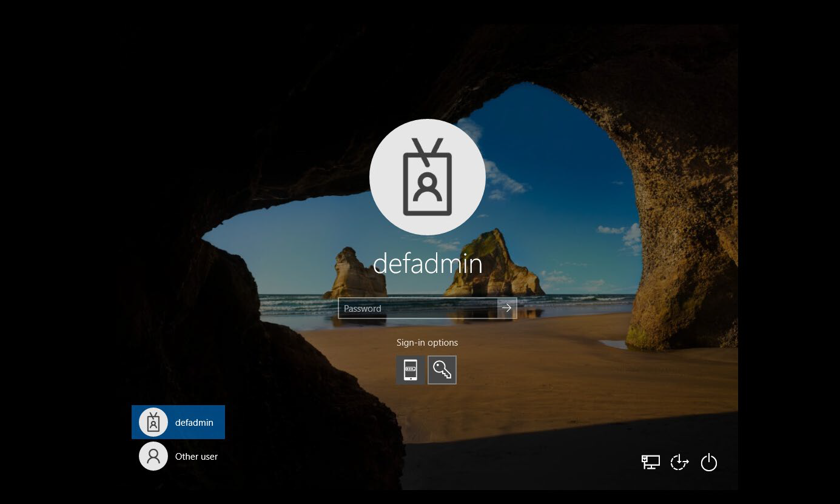840x504 pixels.
Task: Click the left sea stack rock in wallpaper
Action: (x=352, y=276)
